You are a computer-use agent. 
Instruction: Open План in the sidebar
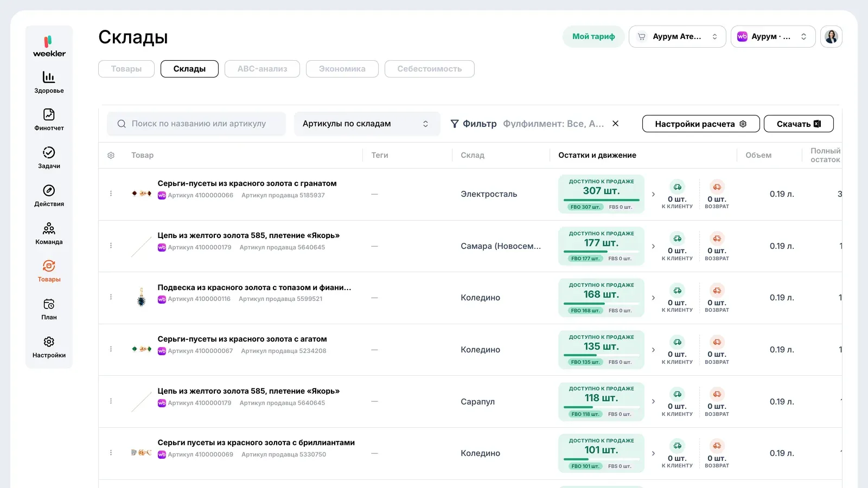click(49, 309)
